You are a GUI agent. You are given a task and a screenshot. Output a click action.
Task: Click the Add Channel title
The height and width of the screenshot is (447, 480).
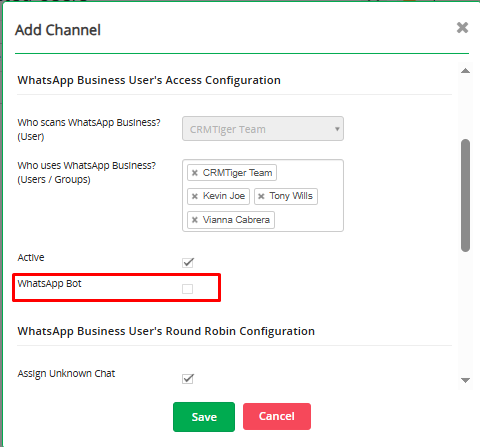[x=58, y=30]
